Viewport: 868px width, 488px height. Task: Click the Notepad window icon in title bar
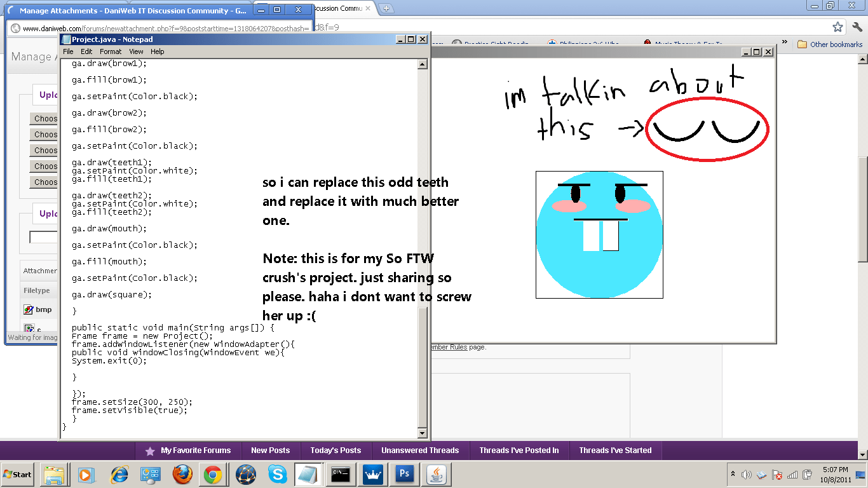[x=66, y=39]
